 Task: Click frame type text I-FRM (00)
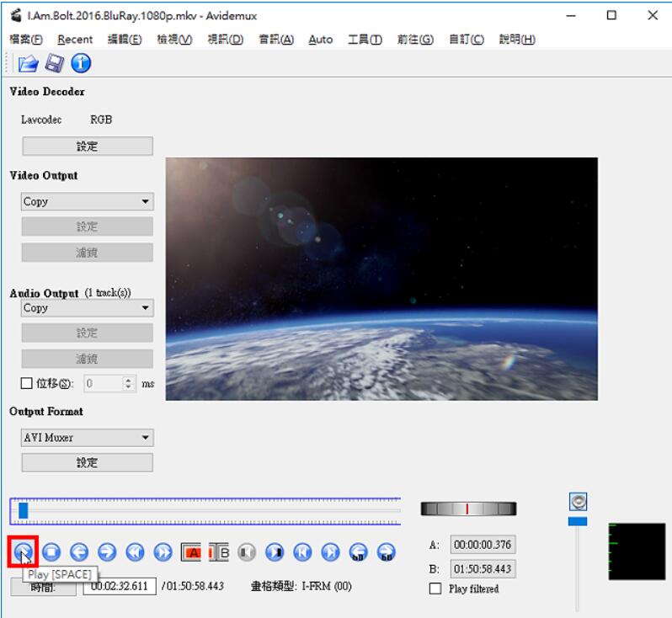(327, 586)
